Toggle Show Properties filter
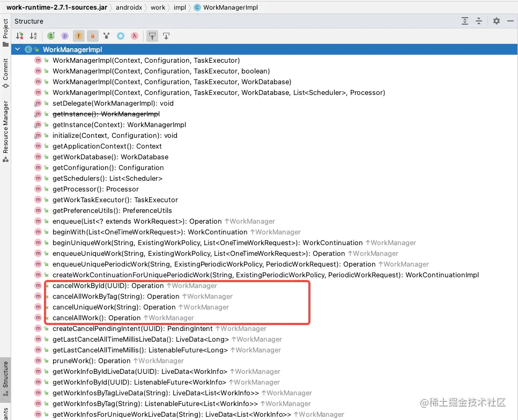518x420 pixels. 65,36
